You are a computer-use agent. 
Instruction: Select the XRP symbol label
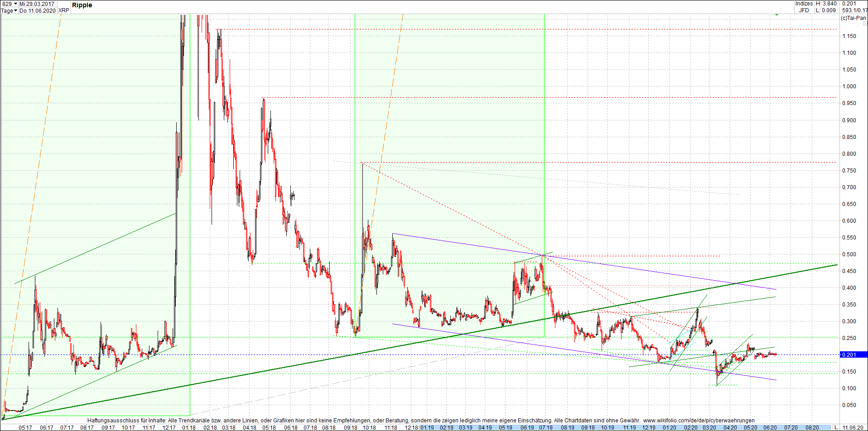(x=63, y=10)
